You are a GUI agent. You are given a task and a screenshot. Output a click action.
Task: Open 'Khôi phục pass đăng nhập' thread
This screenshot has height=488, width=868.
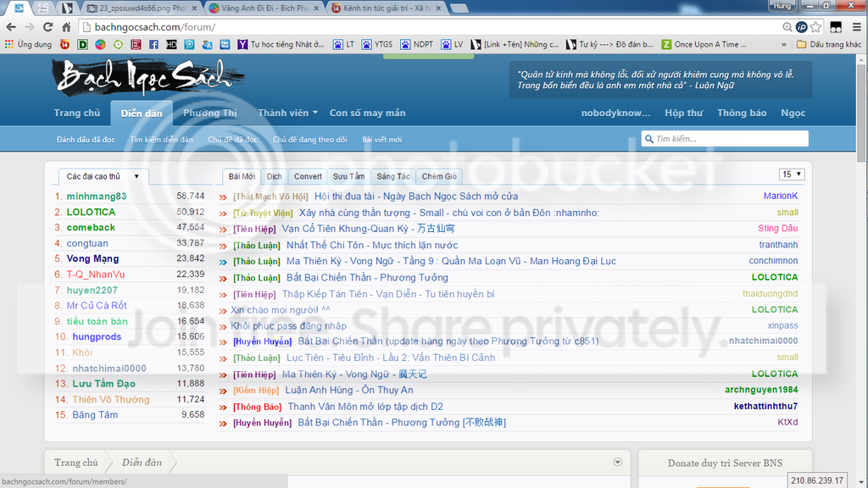(x=288, y=326)
